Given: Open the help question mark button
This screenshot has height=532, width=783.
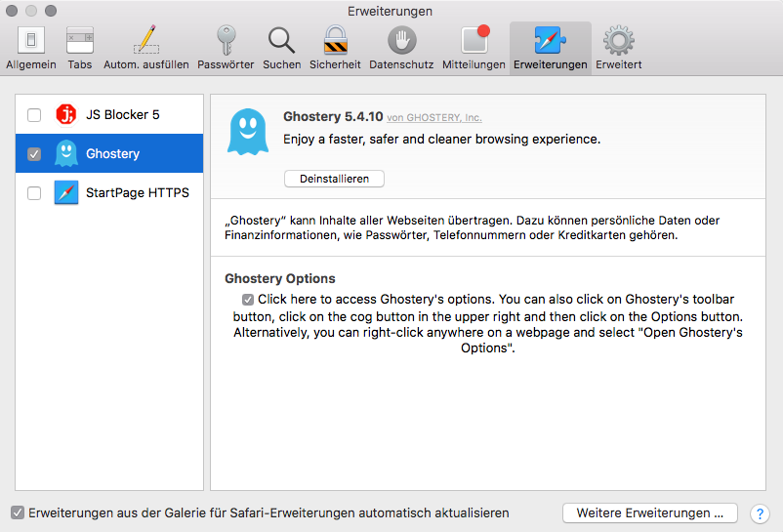Looking at the screenshot, I should point(760,513).
